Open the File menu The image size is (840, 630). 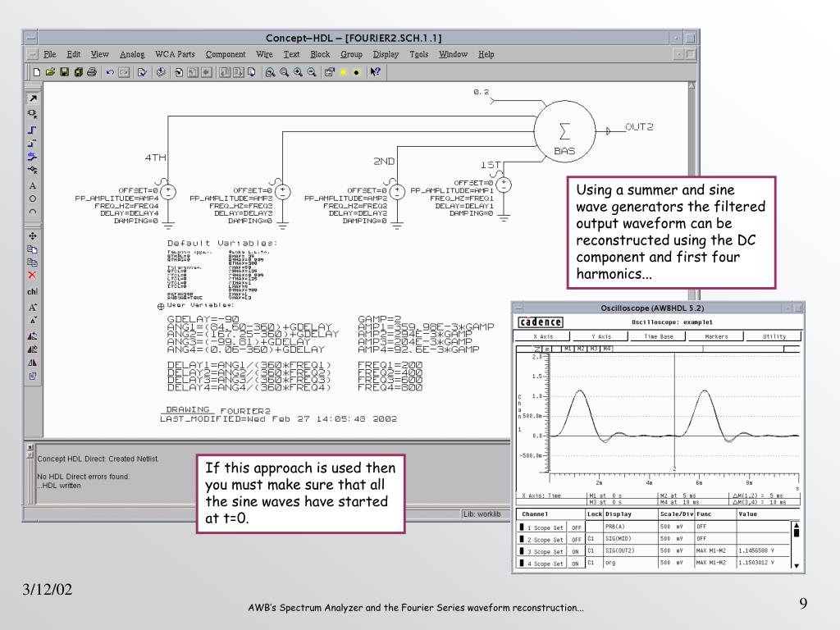click(x=50, y=54)
